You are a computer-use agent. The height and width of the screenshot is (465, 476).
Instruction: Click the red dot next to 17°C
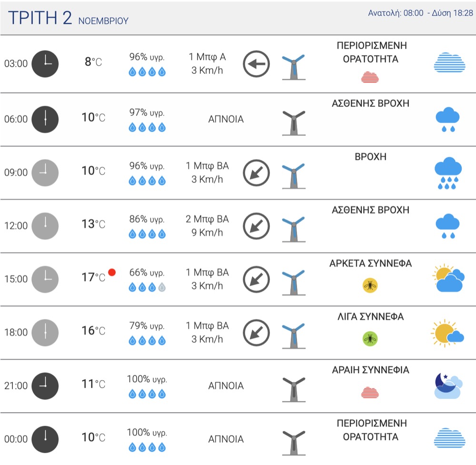[x=112, y=272]
